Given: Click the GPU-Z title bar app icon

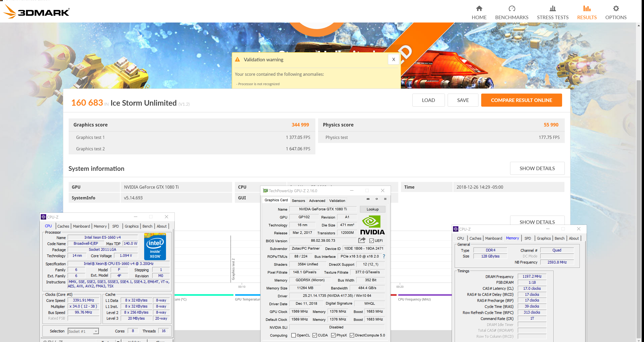Looking at the screenshot, I should click(265, 191).
